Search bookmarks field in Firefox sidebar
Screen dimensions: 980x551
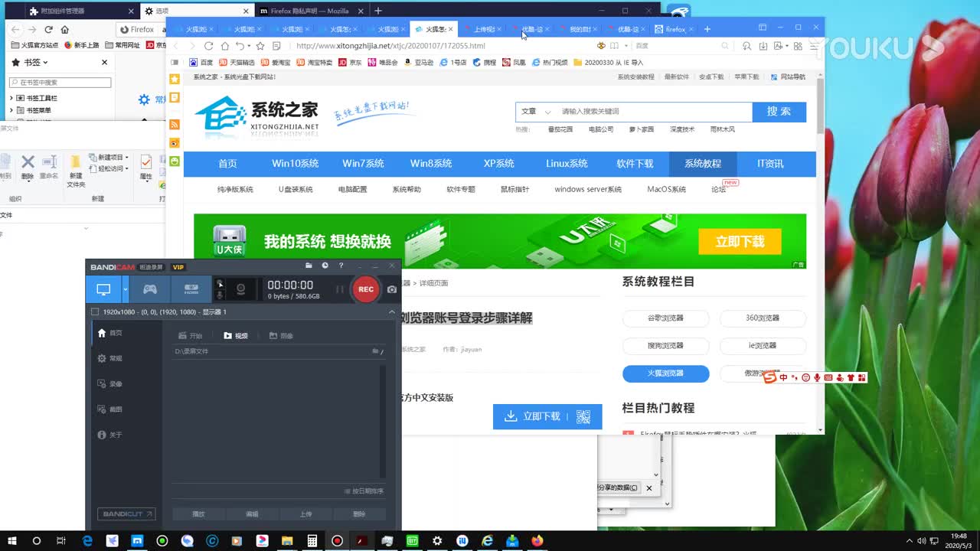[x=60, y=83]
